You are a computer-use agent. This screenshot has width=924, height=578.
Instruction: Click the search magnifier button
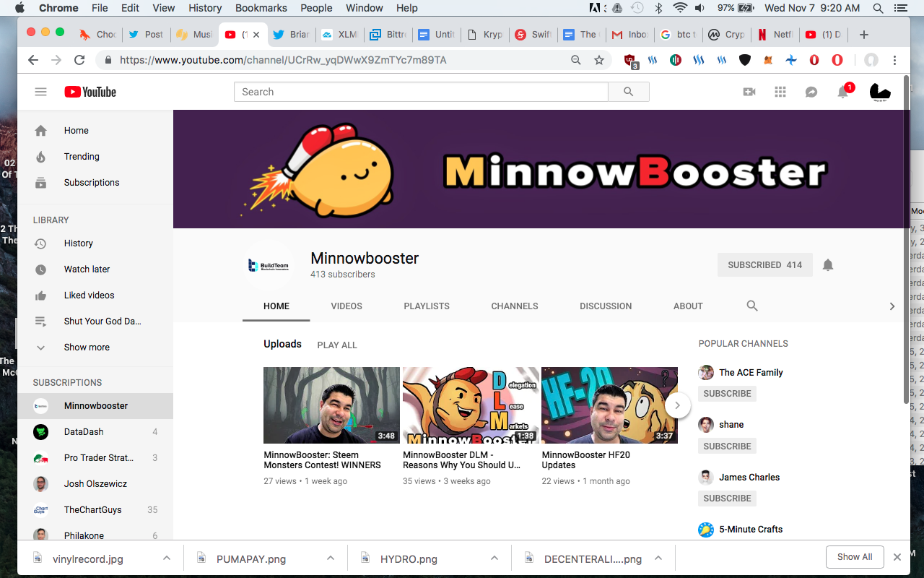(629, 92)
